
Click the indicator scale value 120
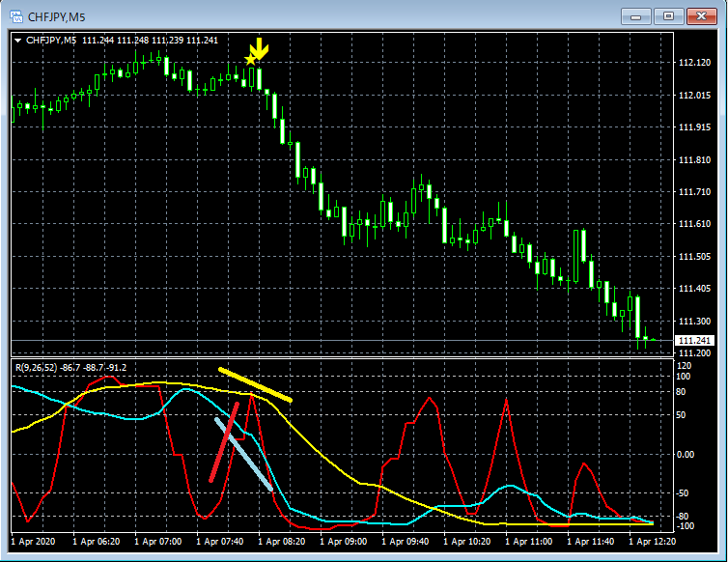click(x=685, y=366)
